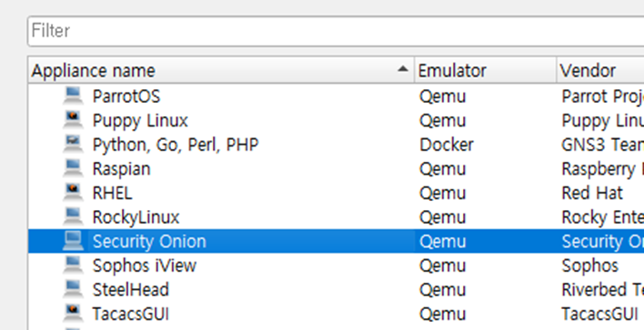Select the Puppy Linux appliance name
Viewport: 644px width, 330px height.
pyautogui.click(x=140, y=121)
